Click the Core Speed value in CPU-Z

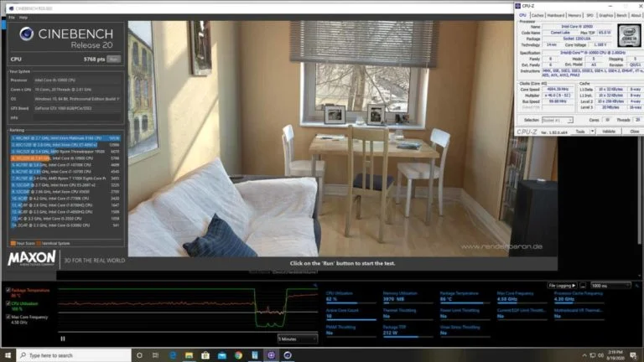[x=558, y=89]
